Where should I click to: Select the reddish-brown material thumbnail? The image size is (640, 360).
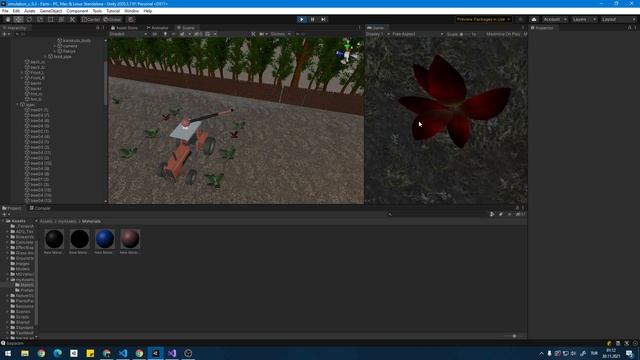pyautogui.click(x=130, y=239)
